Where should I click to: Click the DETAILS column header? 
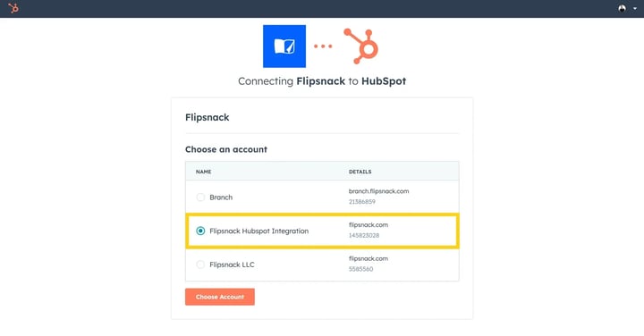point(360,172)
